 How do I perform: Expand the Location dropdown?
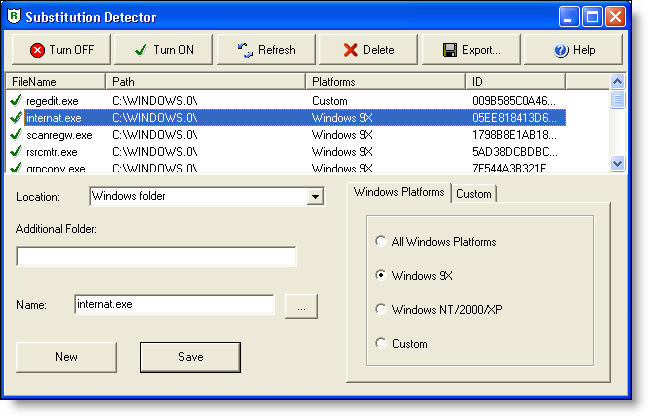[x=315, y=197]
